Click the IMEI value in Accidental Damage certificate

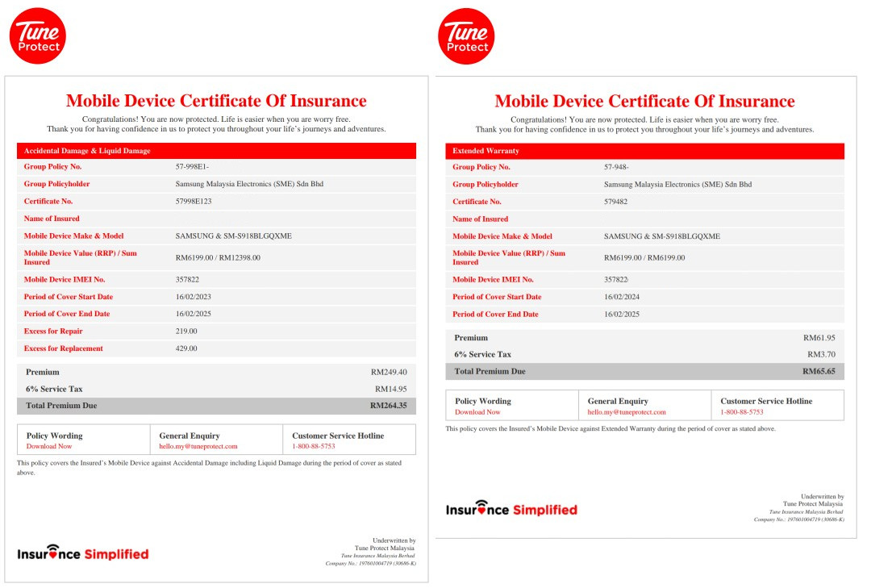187,280
